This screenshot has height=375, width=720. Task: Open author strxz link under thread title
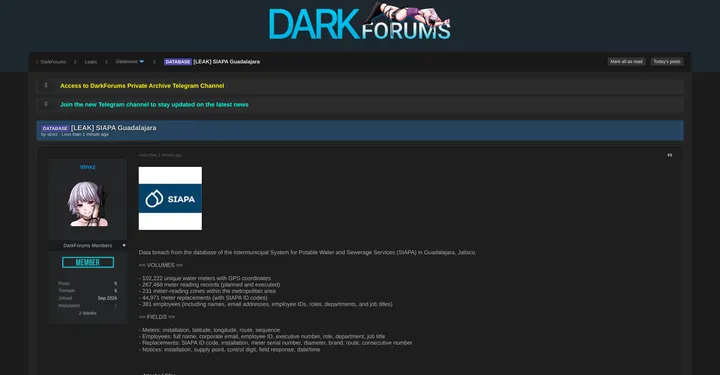(x=52, y=134)
